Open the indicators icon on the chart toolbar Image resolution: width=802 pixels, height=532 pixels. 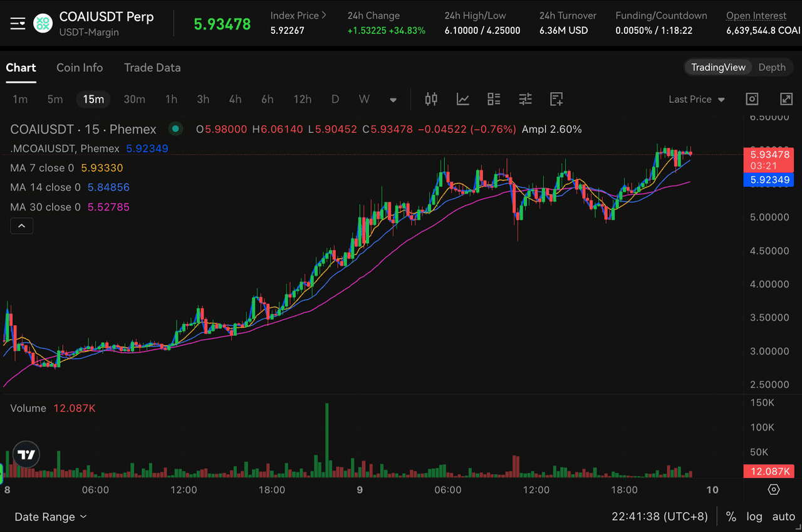pyautogui.click(x=462, y=99)
